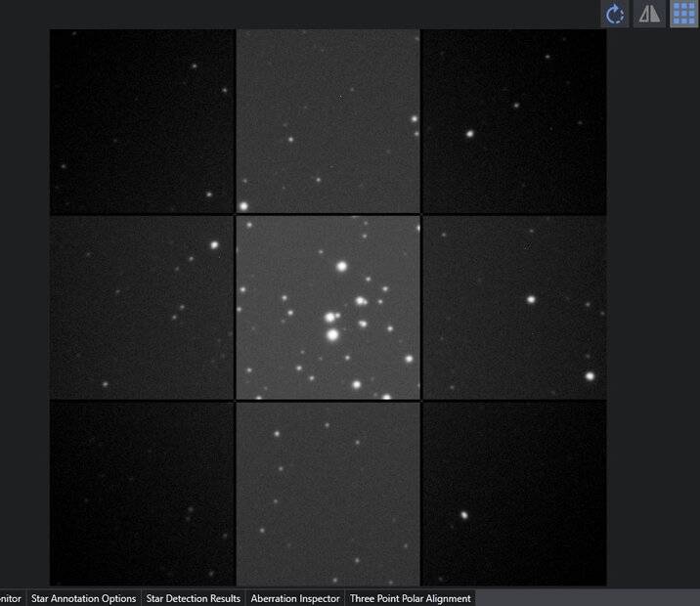Click the bottom-left corner mosaic panel
This screenshot has height=606, width=700.
click(142, 494)
